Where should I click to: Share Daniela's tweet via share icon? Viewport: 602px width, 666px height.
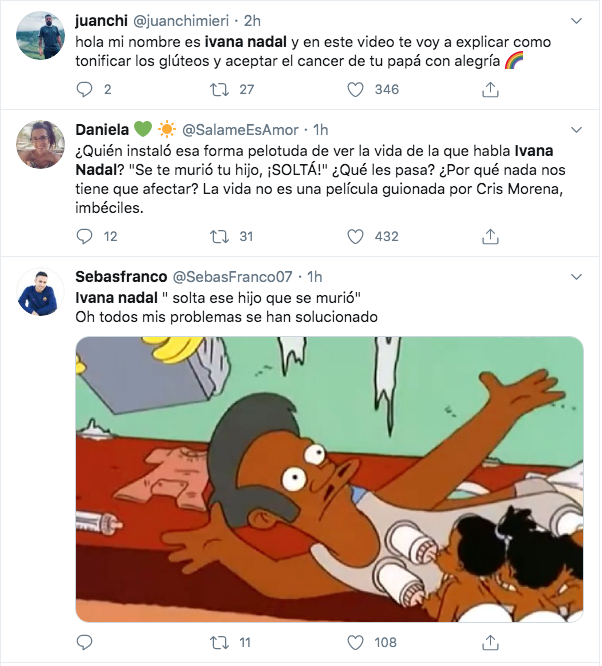490,236
